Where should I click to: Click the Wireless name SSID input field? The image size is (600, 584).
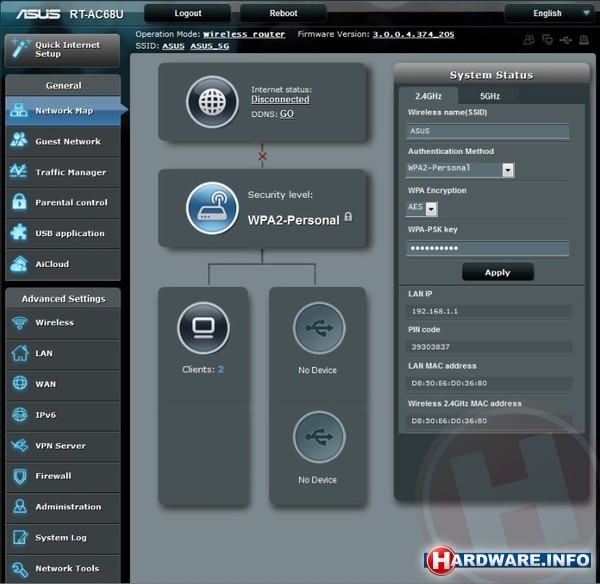click(487, 131)
